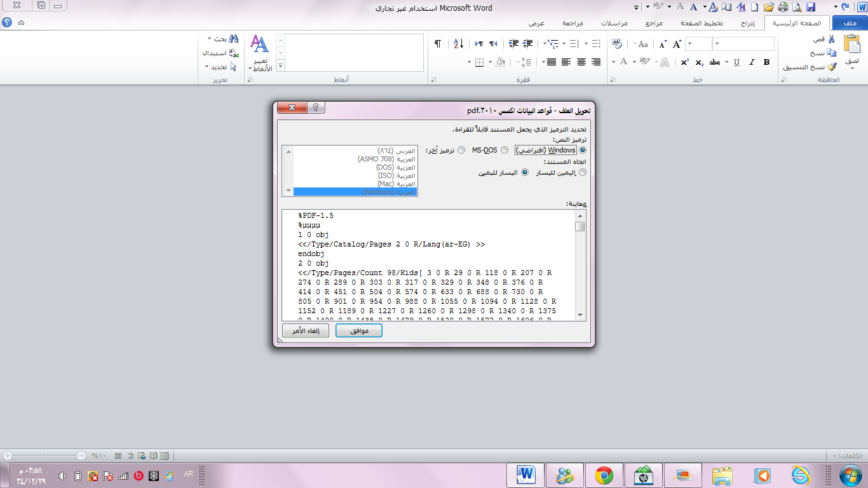
Task: Open the Paste (لصق) dropdown arrow
Action: pos(851,67)
